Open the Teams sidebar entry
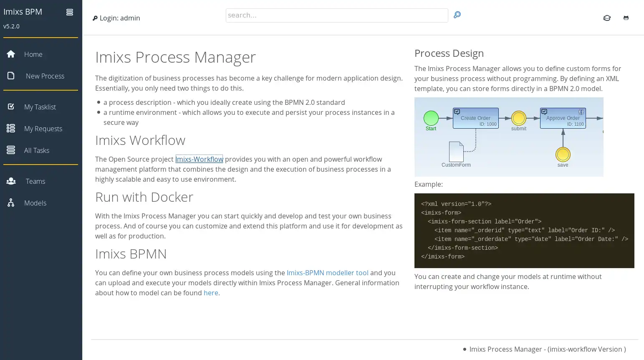The image size is (644, 360). 35,181
